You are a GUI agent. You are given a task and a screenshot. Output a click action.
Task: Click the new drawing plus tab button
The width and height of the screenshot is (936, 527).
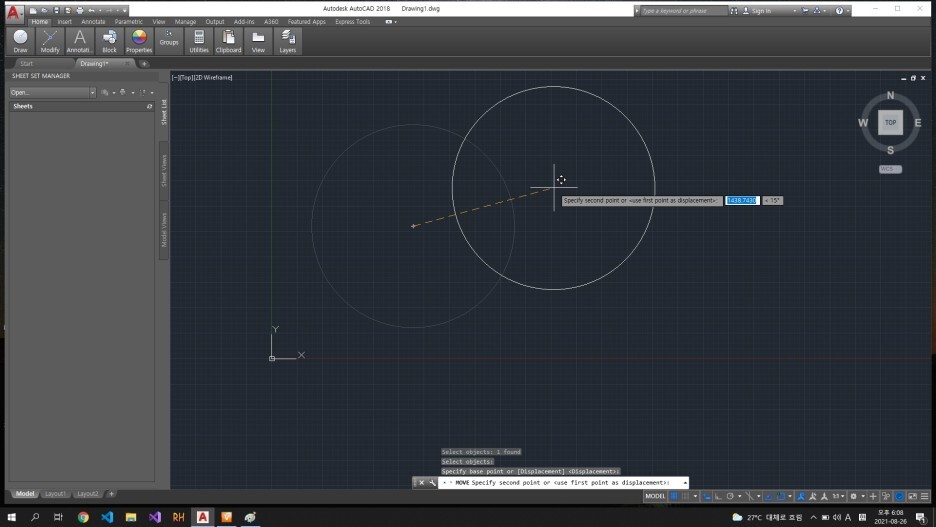point(144,63)
